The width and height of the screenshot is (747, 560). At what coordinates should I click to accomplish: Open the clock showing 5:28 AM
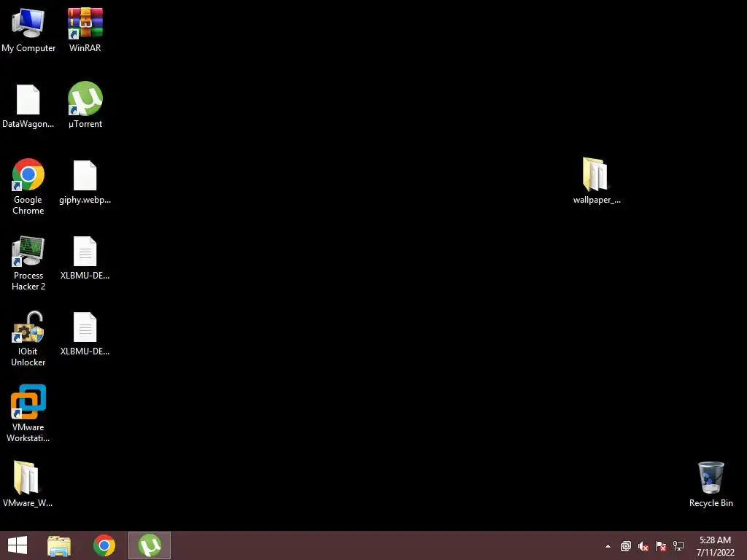point(715,546)
